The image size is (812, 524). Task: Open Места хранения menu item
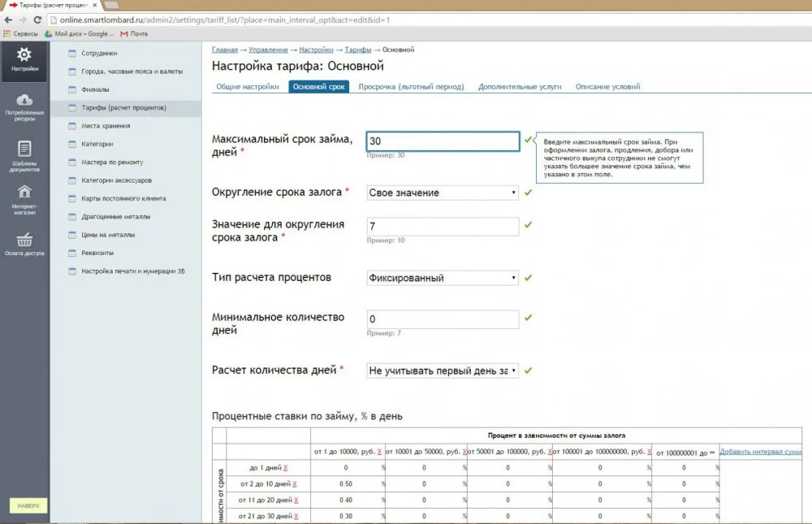point(106,125)
